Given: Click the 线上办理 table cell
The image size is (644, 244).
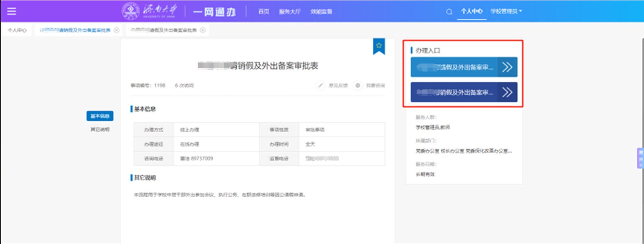Looking at the screenshot, I should coord(217,130).
